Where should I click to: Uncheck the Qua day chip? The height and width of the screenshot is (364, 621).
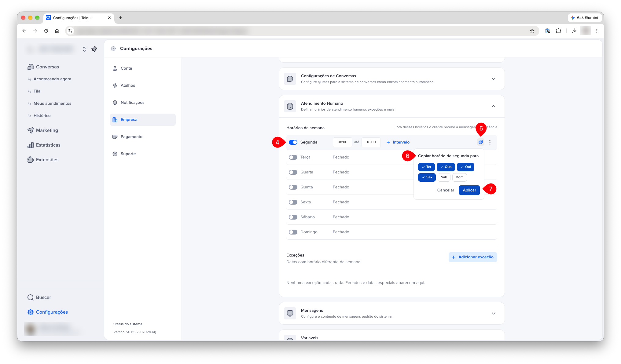click(446, 167)
